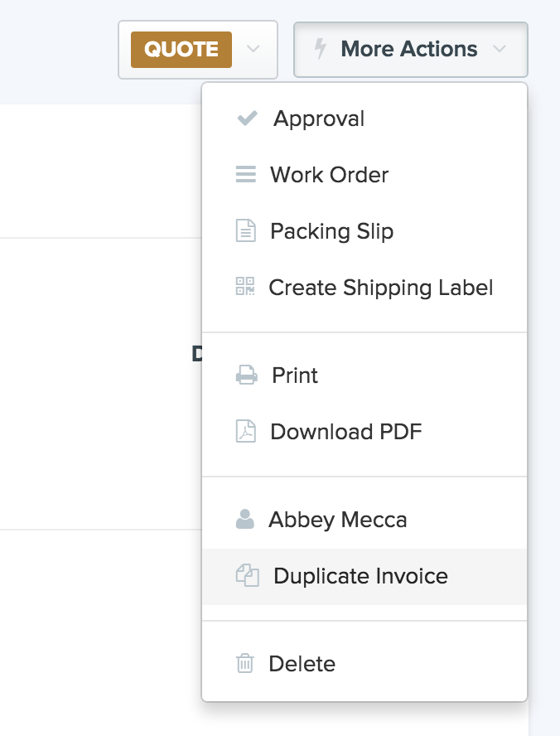Click the shipping label barcode icon
Screen dimensions: 560x736
coord(246,287)
